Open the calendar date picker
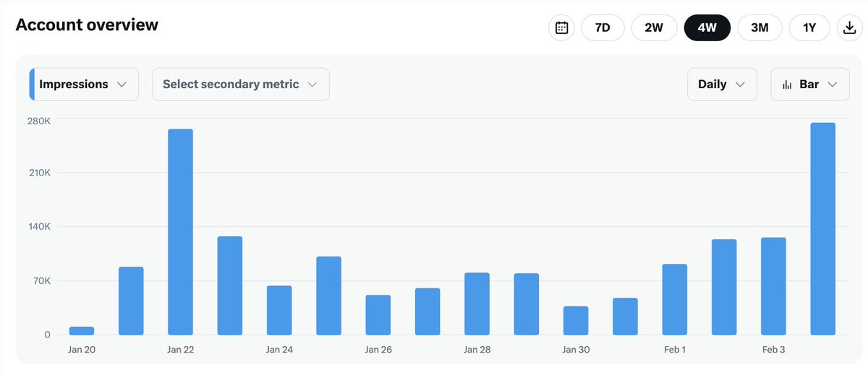868x375 pixels. coord(561,28)
